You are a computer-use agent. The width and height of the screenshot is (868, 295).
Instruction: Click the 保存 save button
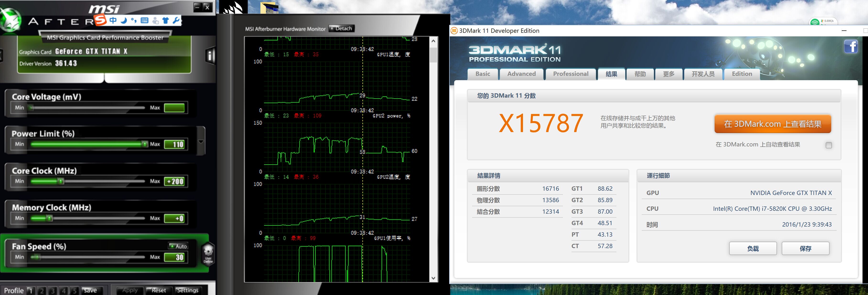coord(805,248)
